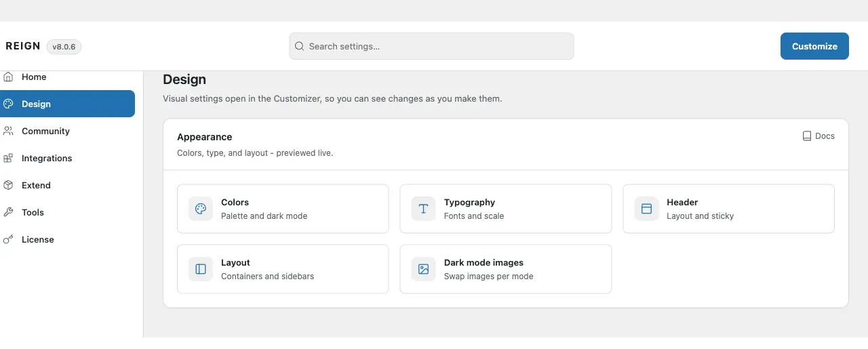Focus the Search settings field
This screenshot has height=349, width=868.
tap(431, 46)
